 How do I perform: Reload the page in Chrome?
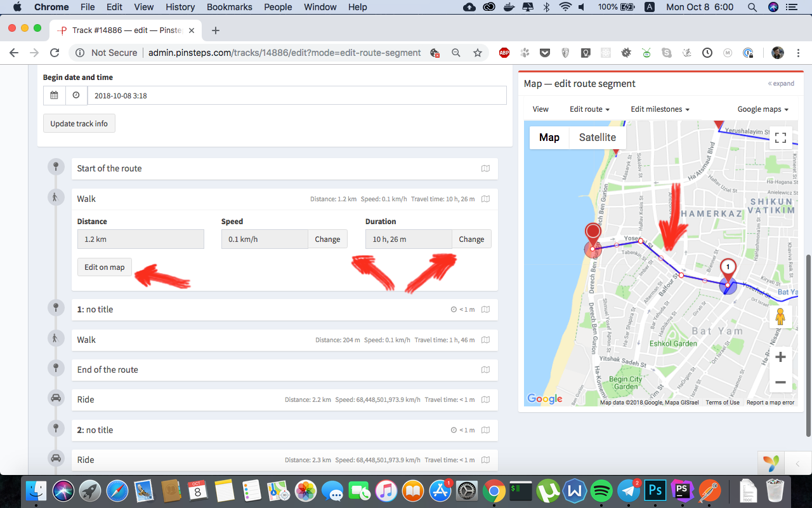[x=55, y=53]
